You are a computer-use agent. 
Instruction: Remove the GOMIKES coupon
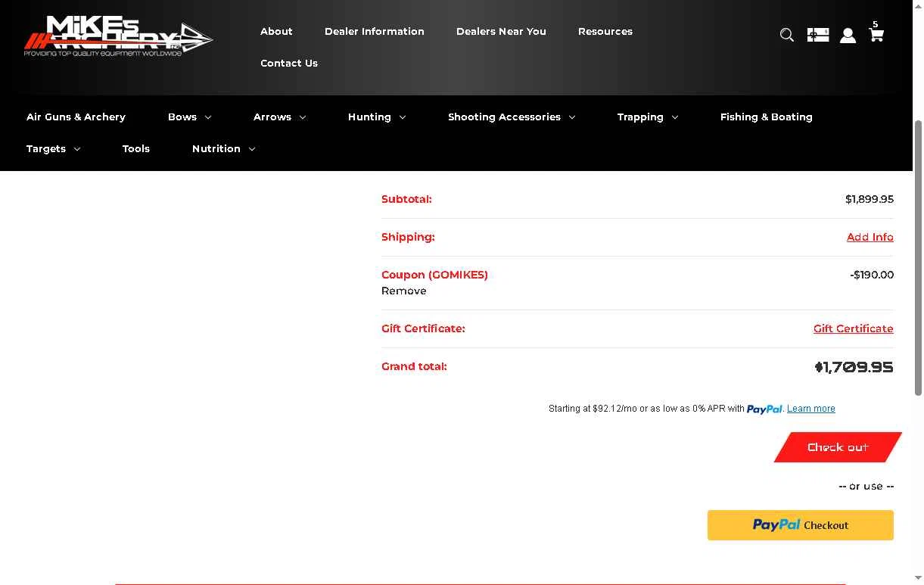point(404,291)
